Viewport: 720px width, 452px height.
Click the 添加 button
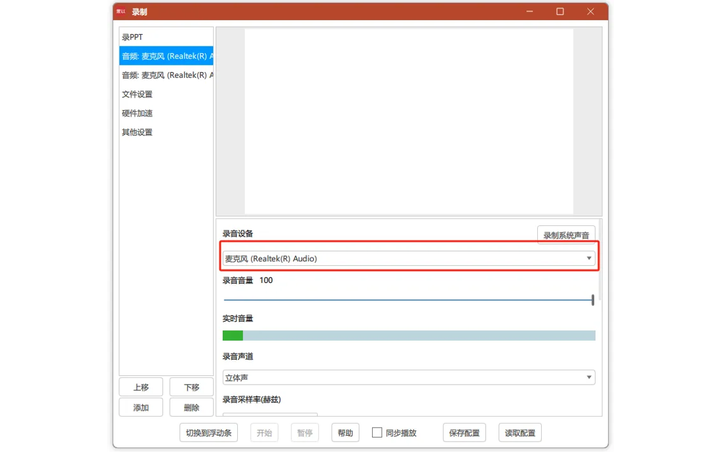[141, 407]
